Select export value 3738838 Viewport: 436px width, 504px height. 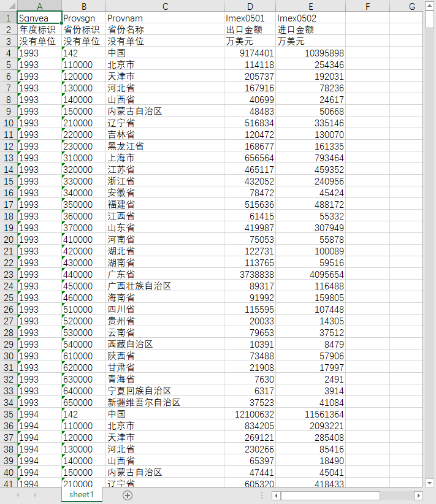coord(250,275)
